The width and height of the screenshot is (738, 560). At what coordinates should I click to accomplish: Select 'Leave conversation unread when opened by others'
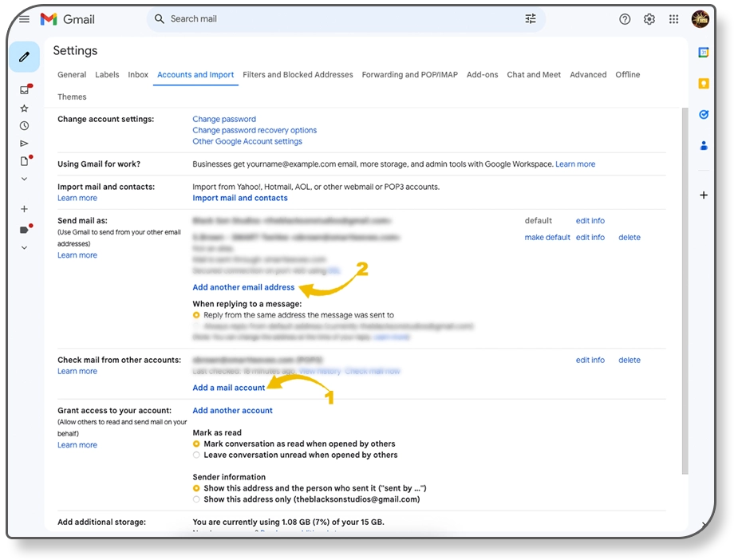coord(197,455)
